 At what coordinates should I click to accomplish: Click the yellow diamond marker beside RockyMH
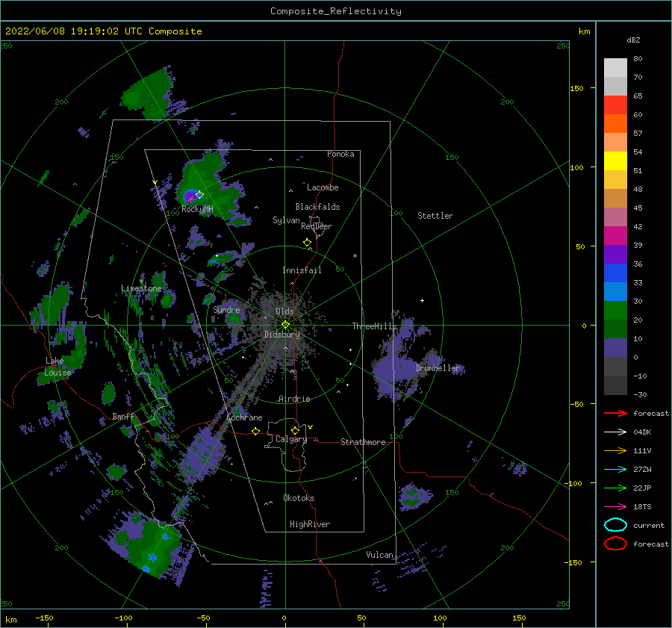199,195
